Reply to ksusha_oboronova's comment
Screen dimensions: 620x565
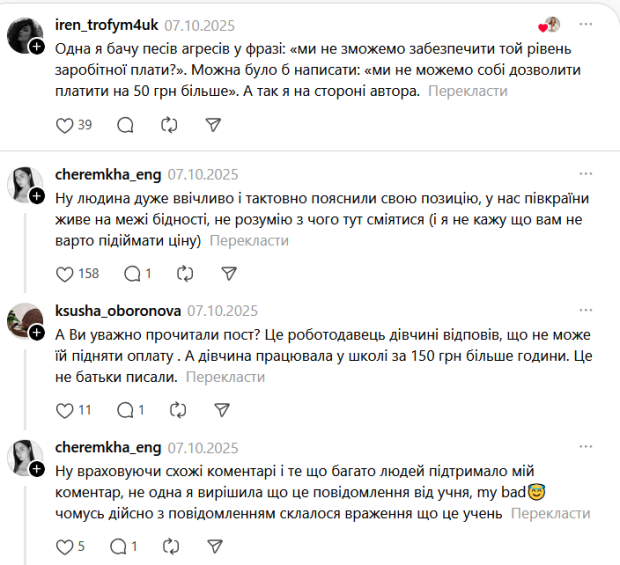pos(125,410)
